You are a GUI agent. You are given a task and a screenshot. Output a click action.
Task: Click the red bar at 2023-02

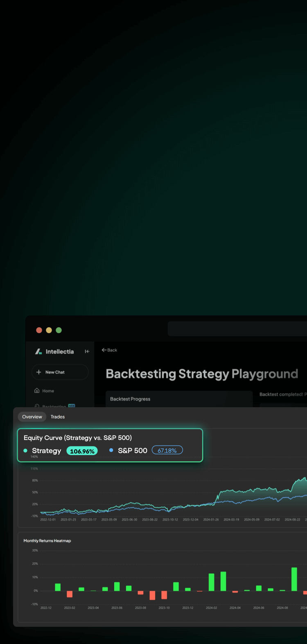click(70, 594)
